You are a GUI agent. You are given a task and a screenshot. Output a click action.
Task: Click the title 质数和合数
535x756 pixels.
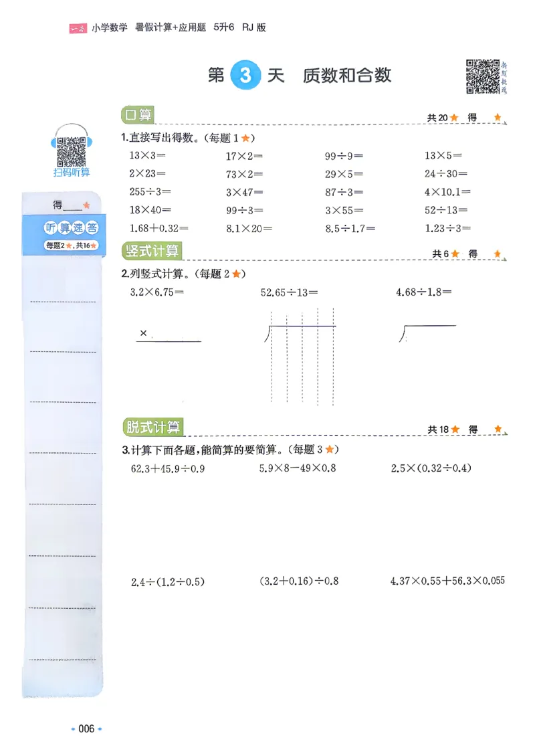(347, 75)
